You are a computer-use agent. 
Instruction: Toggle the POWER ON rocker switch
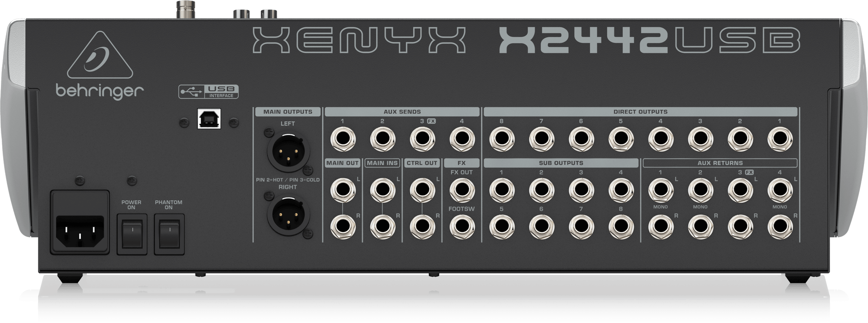132,234
